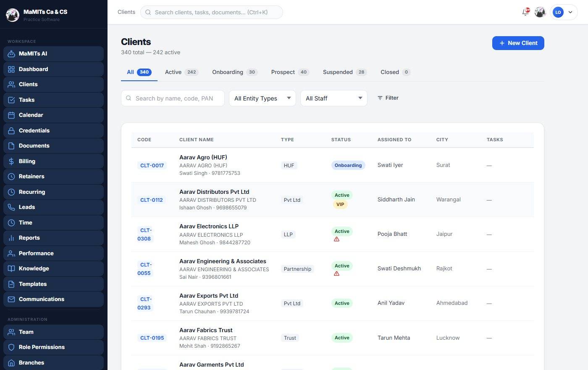
Task: Click the Branches home icon
Action: (11, 363)
